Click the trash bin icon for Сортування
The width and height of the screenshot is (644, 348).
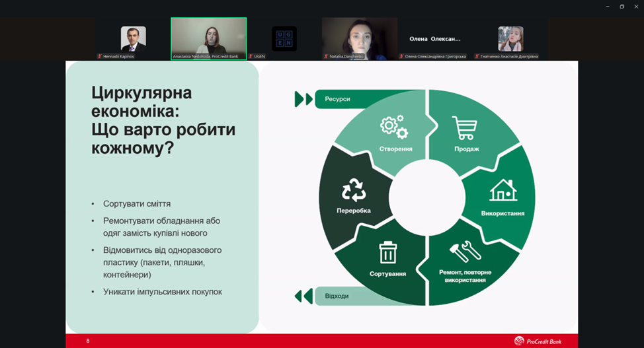tap(387, 252)
